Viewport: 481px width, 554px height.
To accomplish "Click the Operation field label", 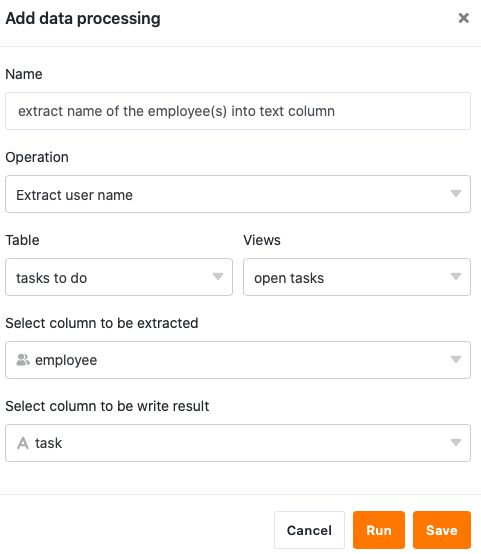I will (37, 157).
